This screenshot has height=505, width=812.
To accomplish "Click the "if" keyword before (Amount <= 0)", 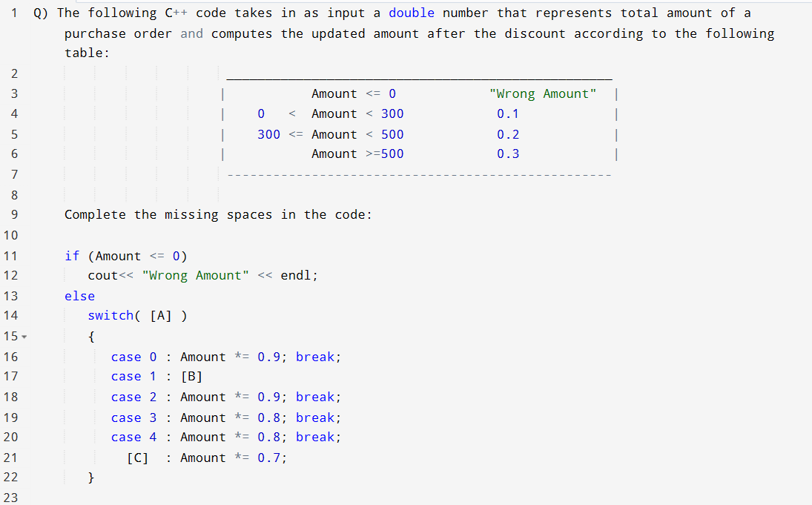I will pos(72,257).
